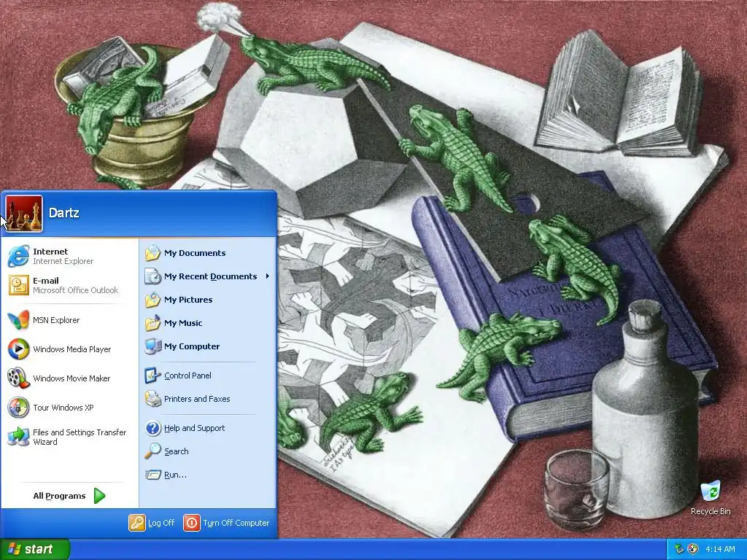
Task: Click the My Music folder icon
Action: (153, 323)
